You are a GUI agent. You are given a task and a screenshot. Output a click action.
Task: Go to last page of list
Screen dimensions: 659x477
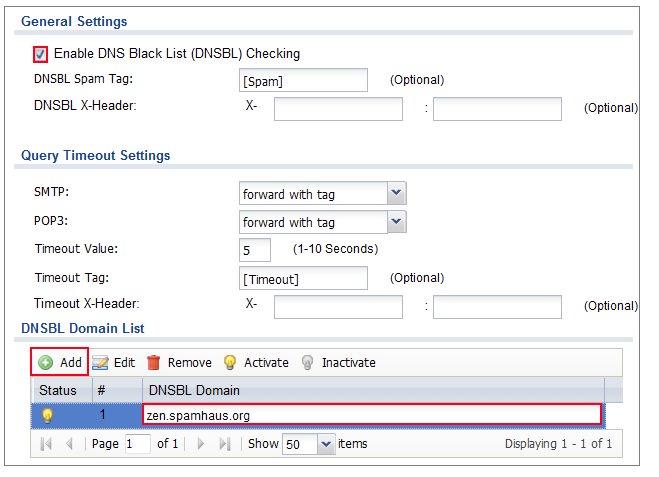(225, 443)
